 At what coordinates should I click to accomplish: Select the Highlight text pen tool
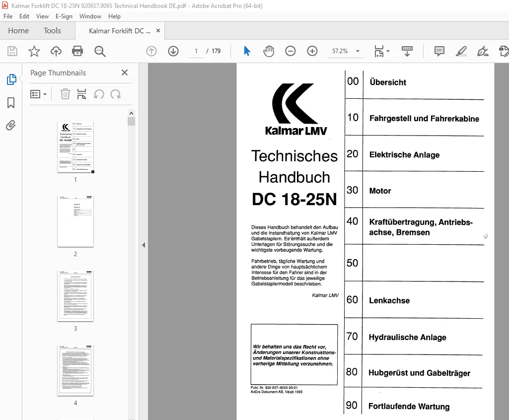(461, 51)
